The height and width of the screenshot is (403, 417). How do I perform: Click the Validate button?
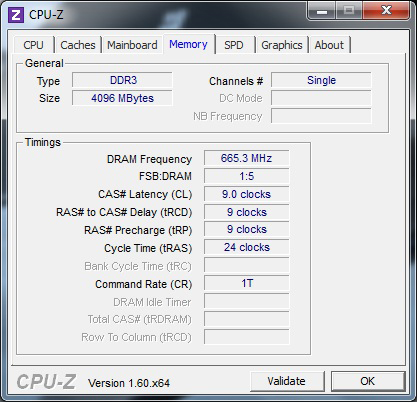[287, 381]
